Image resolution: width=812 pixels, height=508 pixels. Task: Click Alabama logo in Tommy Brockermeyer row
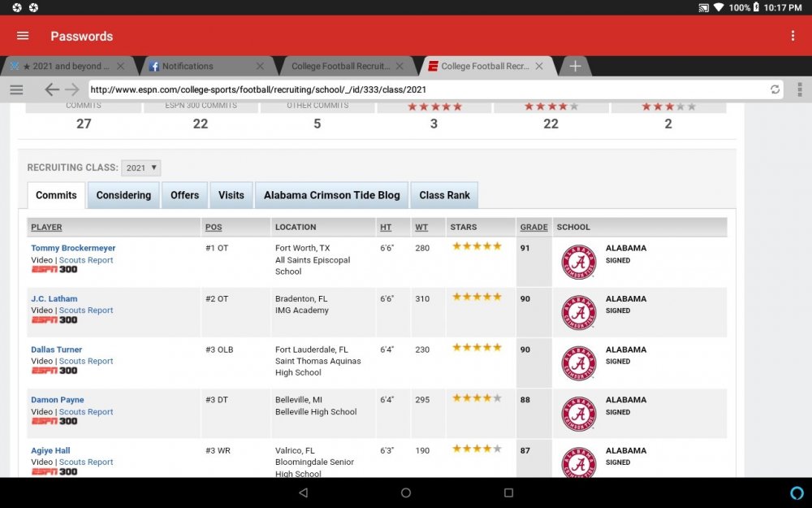(578, 263)
